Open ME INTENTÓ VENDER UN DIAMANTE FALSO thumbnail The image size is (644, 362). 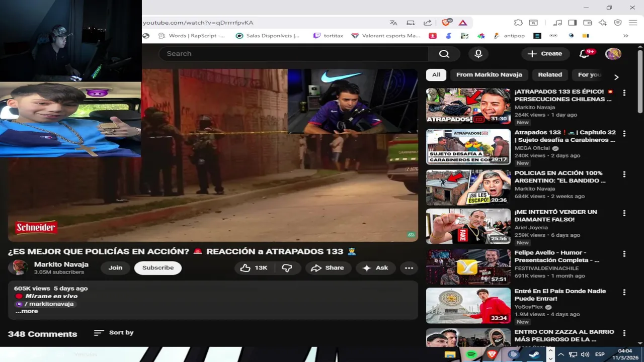point(468,226)
